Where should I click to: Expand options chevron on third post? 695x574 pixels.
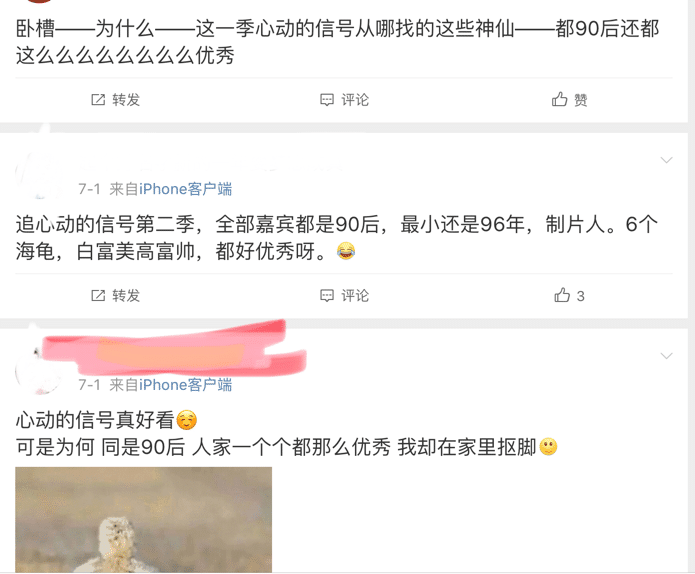point(666,355)
